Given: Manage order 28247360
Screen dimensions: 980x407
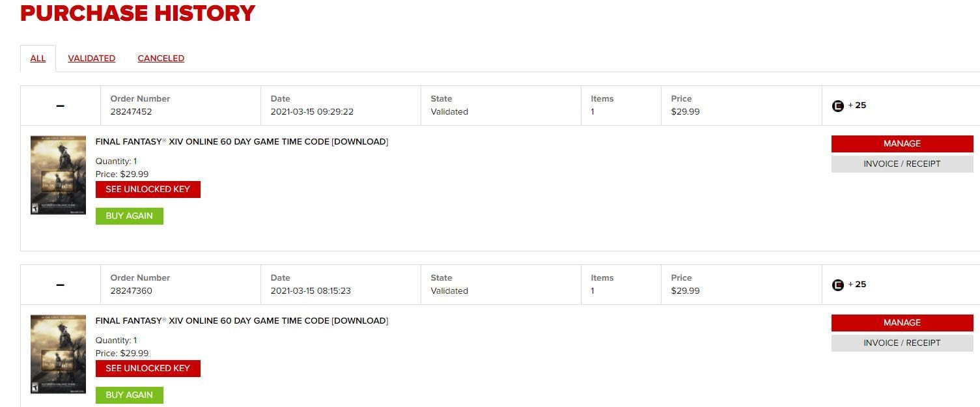Looking at the screenshot, I should click(902, 323).
